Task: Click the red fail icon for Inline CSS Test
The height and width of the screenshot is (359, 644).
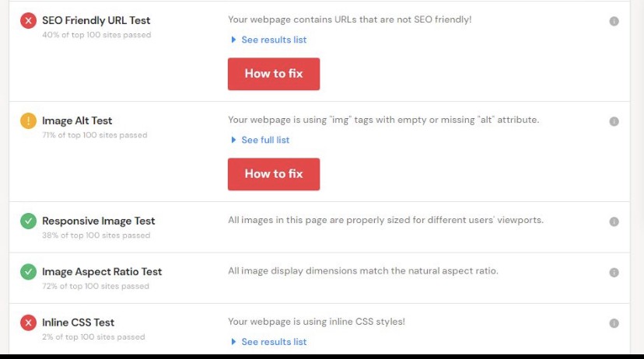Action: (28, 322)
